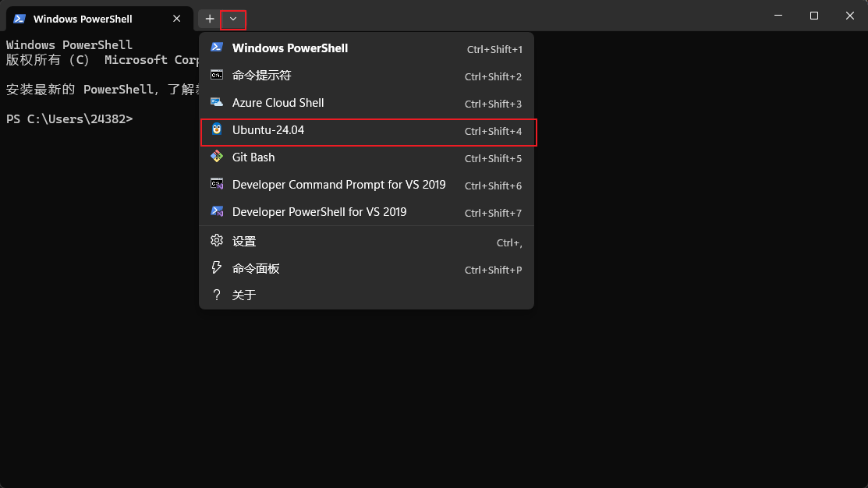Image resolution: width=868 pixels, height=488 pixels.
Task: Close the Windows PowerShell tab
Action: [176, 19]
